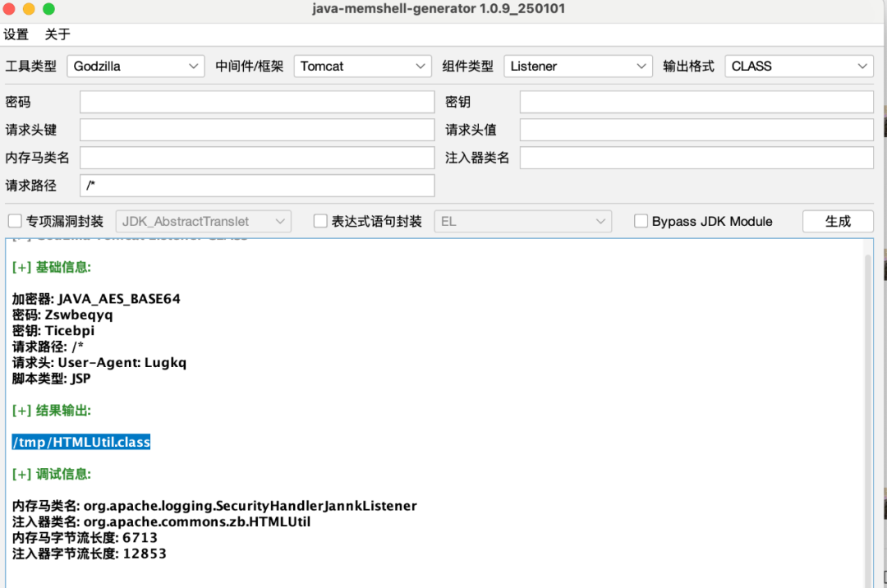Click the [+] 调试信息 heading

pyautogui.click(x=52, y=474)
